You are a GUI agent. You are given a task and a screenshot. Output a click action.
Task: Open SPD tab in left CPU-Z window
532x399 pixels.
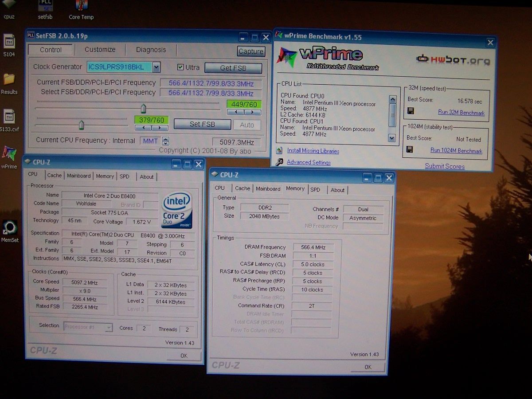[x=125, y=176]
